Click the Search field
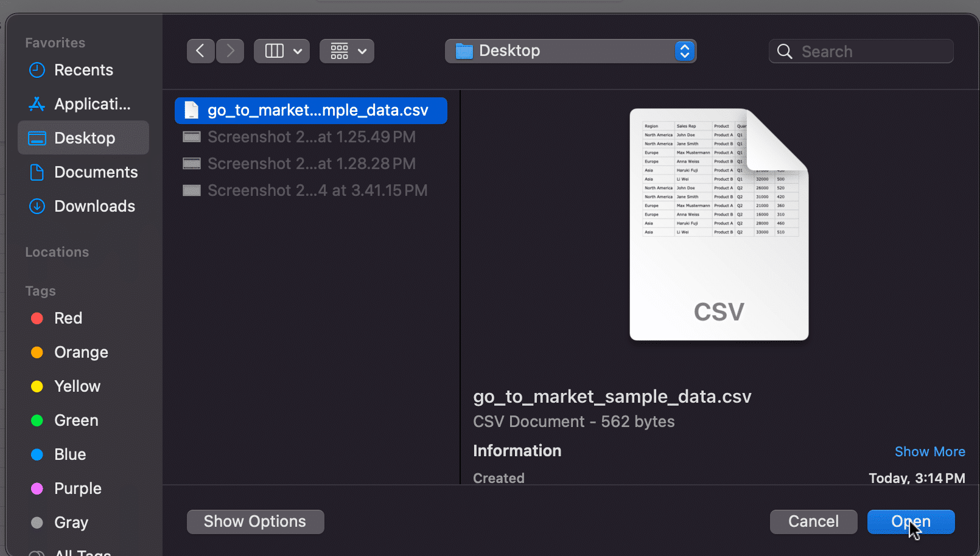The height and width of the screenshot is (556, 980). (x=861, y=51)
